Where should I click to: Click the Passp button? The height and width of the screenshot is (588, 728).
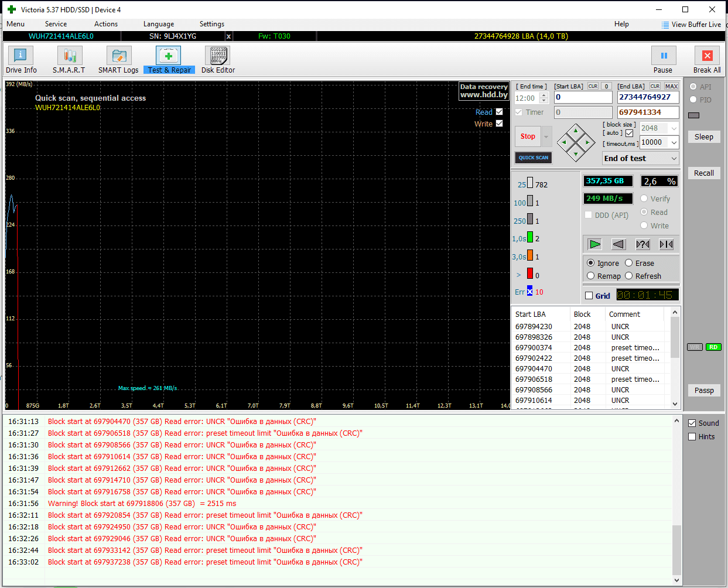(x=704, y=391)
